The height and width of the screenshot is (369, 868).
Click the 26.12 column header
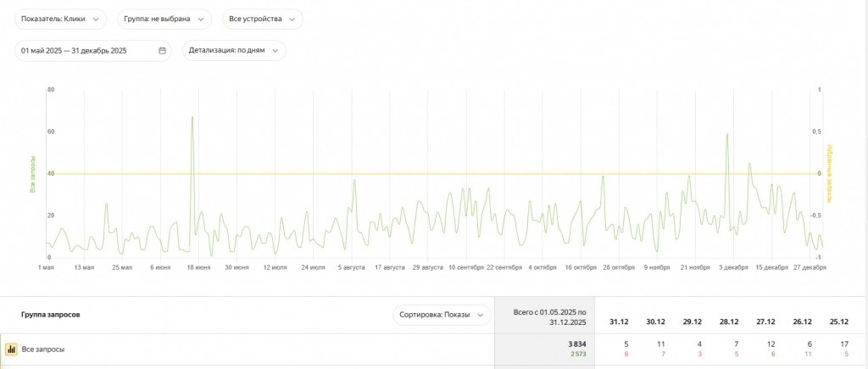(803, 321)
